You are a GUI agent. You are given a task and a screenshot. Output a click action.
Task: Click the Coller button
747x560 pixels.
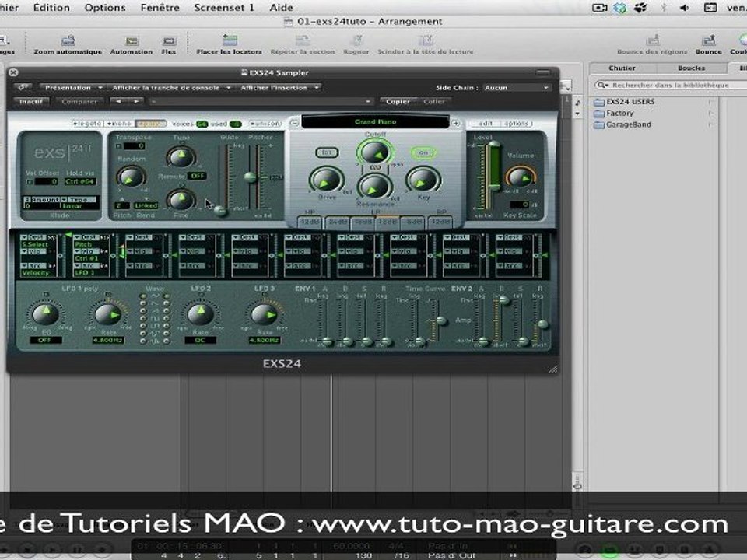point(433,101)
